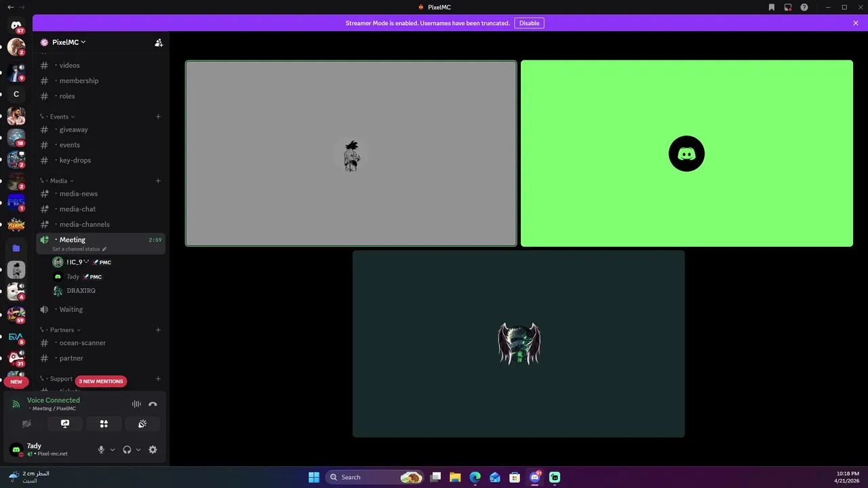The width and height of the screenshot is (868, 488).
Task: Open the videos channel
Action: click(100, 65)
